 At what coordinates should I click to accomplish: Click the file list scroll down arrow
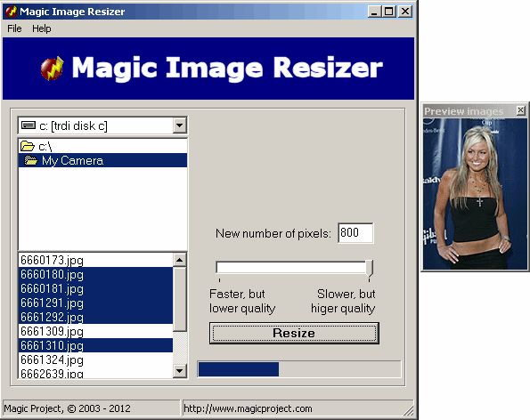179,371
